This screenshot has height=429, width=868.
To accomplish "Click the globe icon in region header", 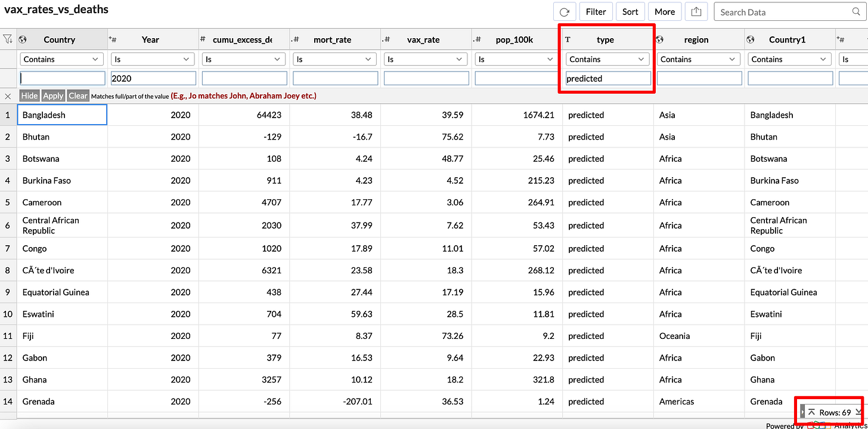I will pos(660,39).
